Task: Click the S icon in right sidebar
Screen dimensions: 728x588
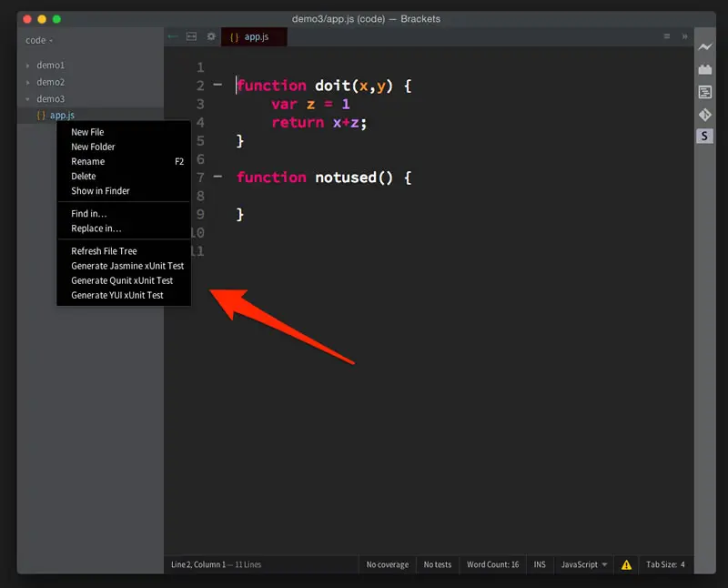Action: 704,137
